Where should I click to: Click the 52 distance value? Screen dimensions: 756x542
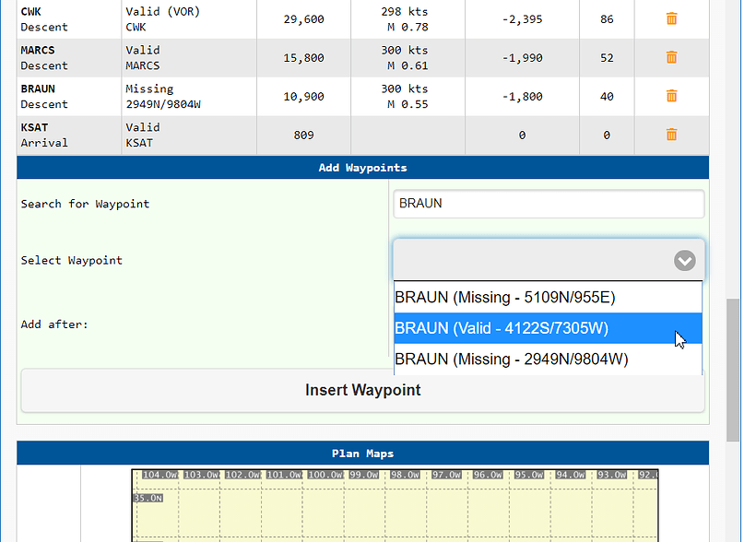[607, 58]
